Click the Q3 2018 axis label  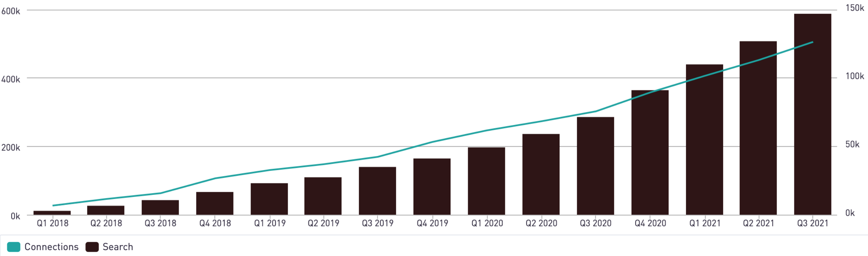click(160, 223)
